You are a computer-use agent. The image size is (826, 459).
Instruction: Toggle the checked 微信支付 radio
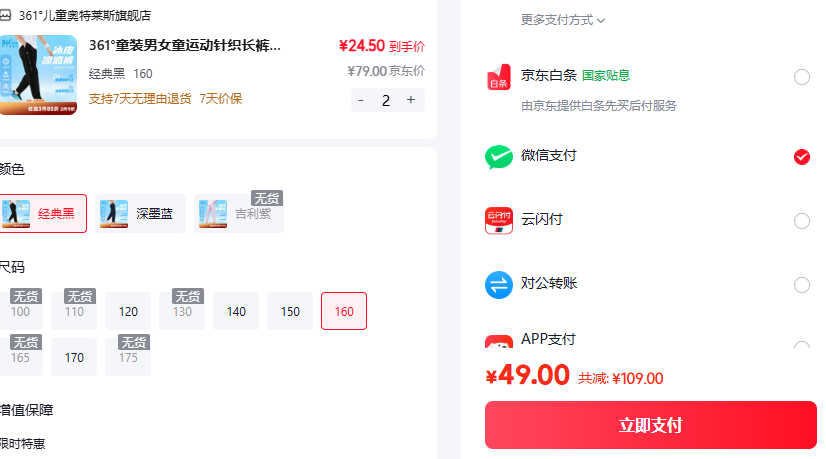[x=801, y=157]
